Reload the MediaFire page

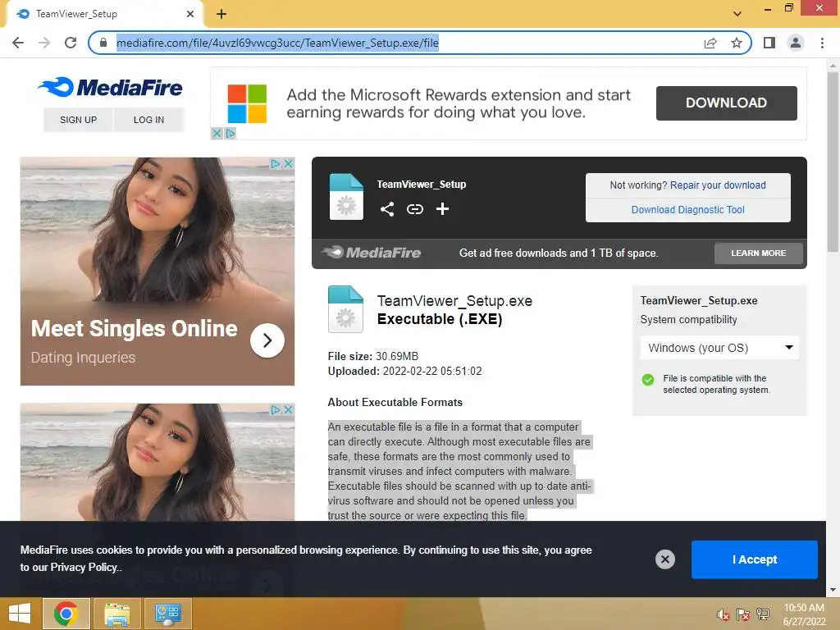(71, 43)
